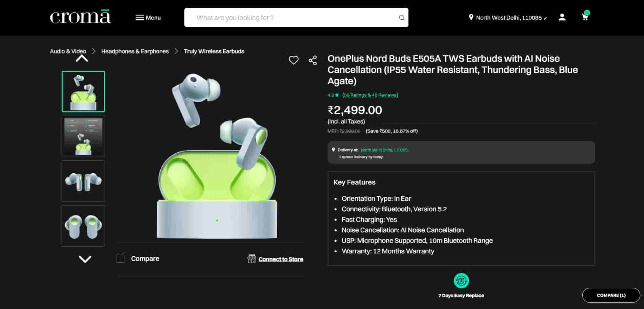Go to Audio & Video breadcrumb
The image size is (644, 309).
pyautogui.click(x=68, y=51)
